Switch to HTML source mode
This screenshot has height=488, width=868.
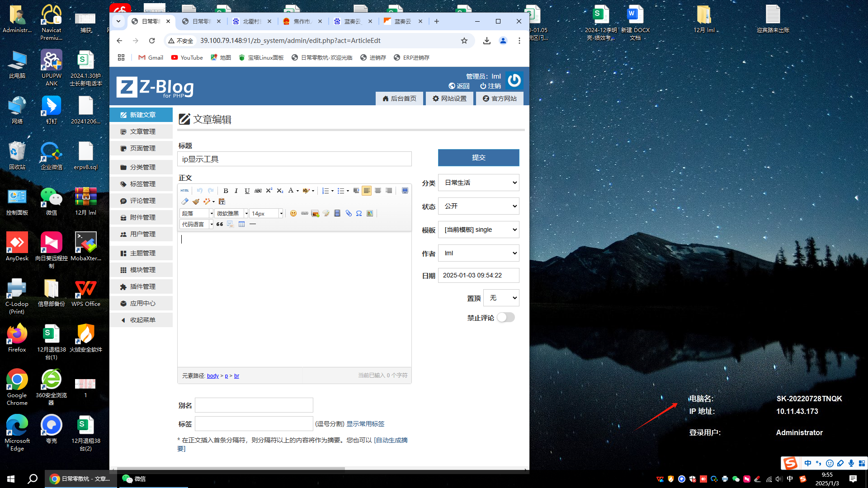(184, 191)
